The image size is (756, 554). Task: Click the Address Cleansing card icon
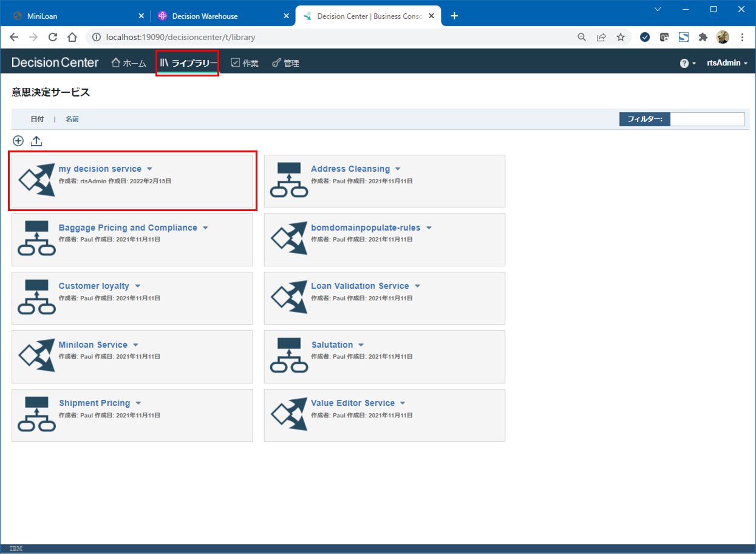(x=289, y=180)
